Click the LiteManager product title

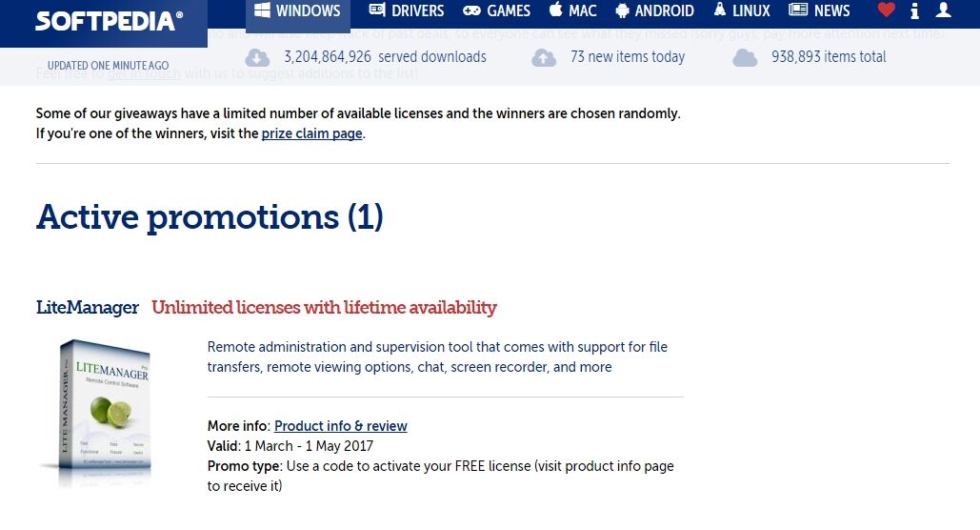88,307
